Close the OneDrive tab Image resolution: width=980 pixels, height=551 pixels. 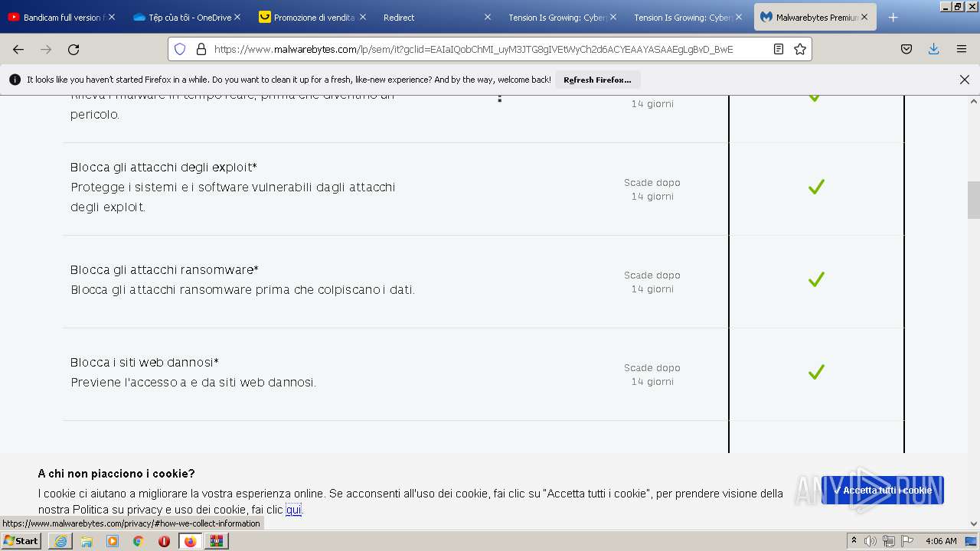point(237,17)
